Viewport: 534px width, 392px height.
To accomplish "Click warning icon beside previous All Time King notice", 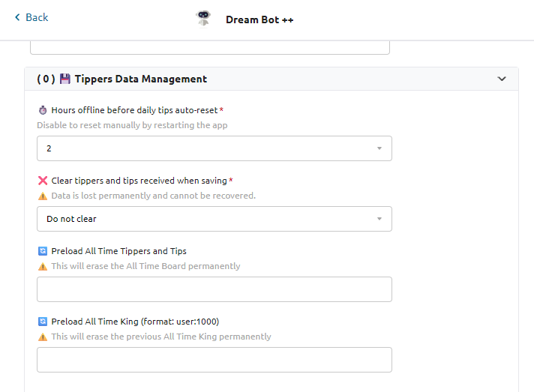I will (43, 337).
